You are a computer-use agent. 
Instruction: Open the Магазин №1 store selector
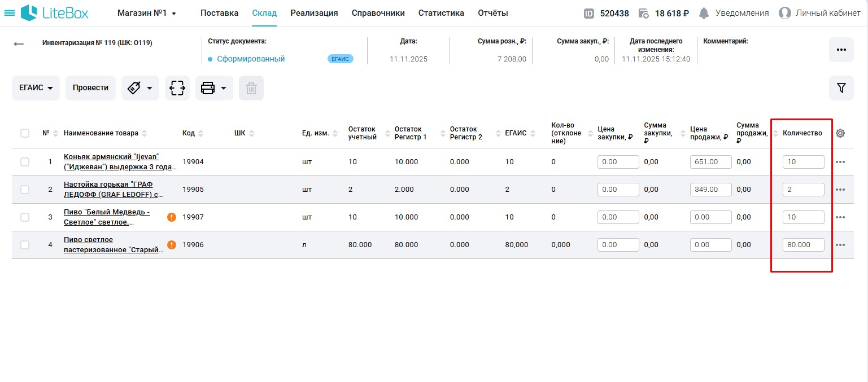(x=146, y=13)
